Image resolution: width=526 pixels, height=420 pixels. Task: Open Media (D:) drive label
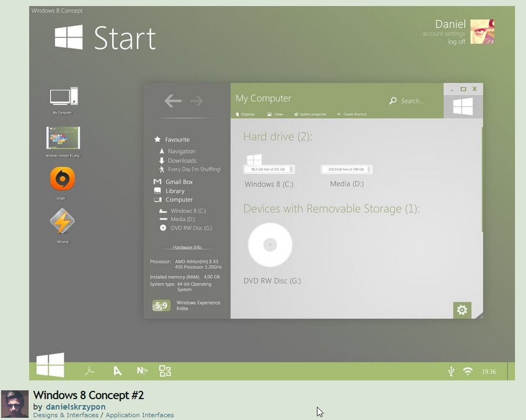point(347,184)
